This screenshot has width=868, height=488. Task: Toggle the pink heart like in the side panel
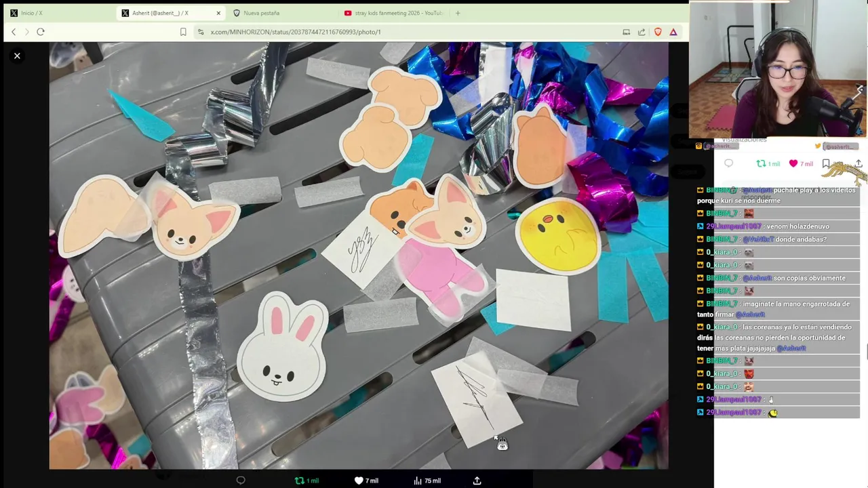pos(800,163)
